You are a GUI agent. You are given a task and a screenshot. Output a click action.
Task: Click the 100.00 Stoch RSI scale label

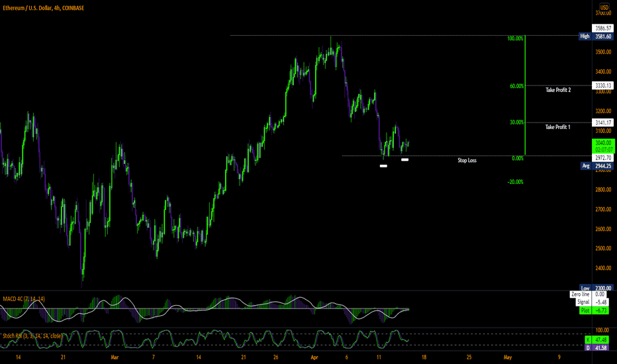pyautogui.click(x=602, y=330)
